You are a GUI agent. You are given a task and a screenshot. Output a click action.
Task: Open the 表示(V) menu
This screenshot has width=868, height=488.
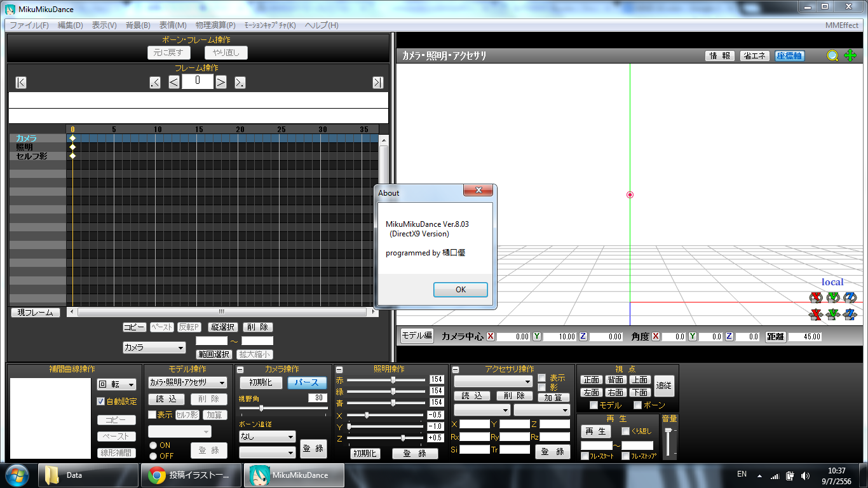(104, 25)
